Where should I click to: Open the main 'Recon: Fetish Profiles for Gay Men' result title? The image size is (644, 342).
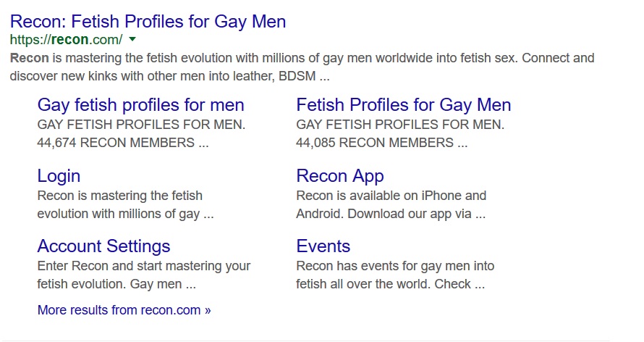(148, 22)
